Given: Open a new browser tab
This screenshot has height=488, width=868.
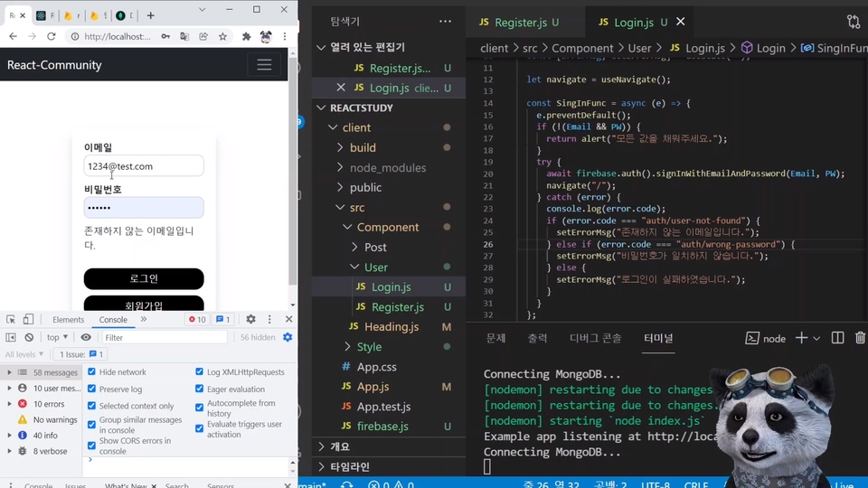Looking at the screenshot, I should click(x=151, y=15).
